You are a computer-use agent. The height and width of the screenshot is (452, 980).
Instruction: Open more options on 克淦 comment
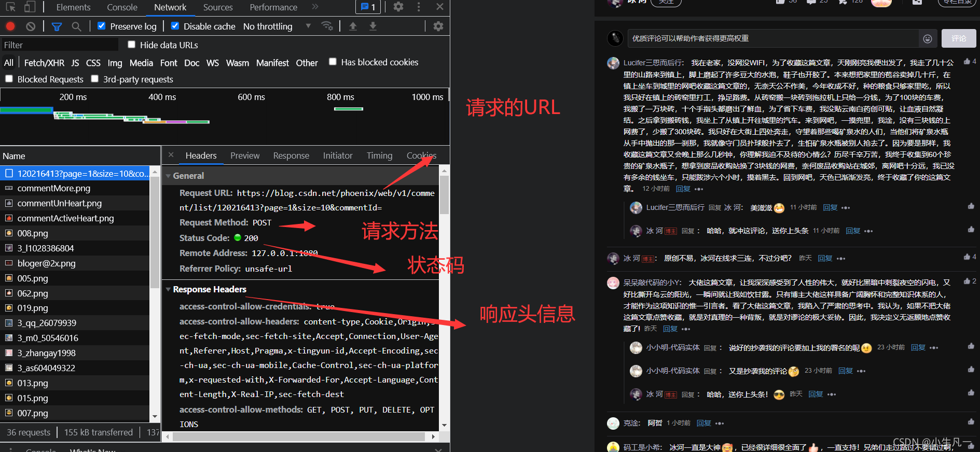click(720, 423)
